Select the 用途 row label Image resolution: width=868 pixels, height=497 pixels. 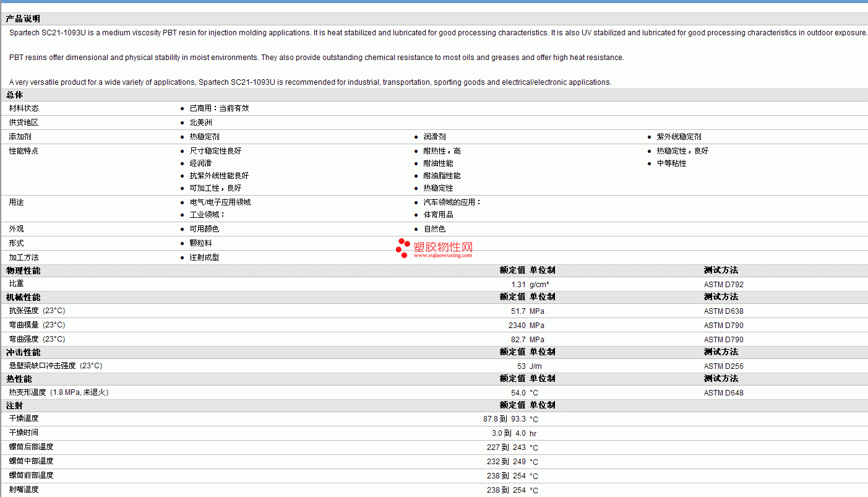pyautogui.click(x=16, y=202)
